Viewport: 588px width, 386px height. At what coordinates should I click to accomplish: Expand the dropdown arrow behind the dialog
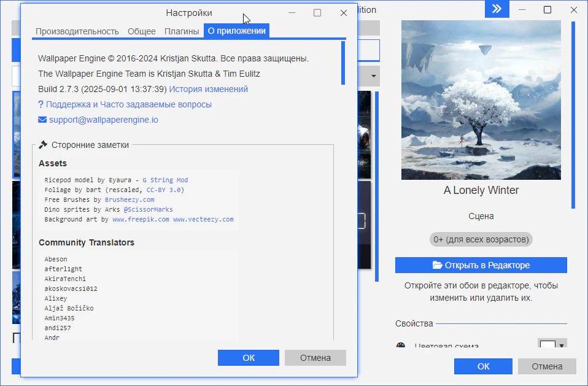click(x=374, y=77)
